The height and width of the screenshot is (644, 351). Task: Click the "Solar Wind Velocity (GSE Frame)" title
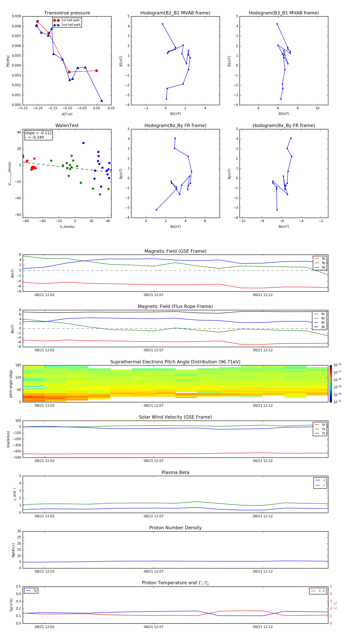pos(175,417)
